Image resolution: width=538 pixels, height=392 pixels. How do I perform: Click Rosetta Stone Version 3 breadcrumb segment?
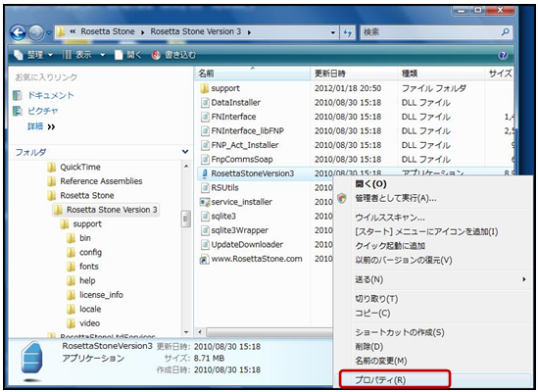point(196,31)
